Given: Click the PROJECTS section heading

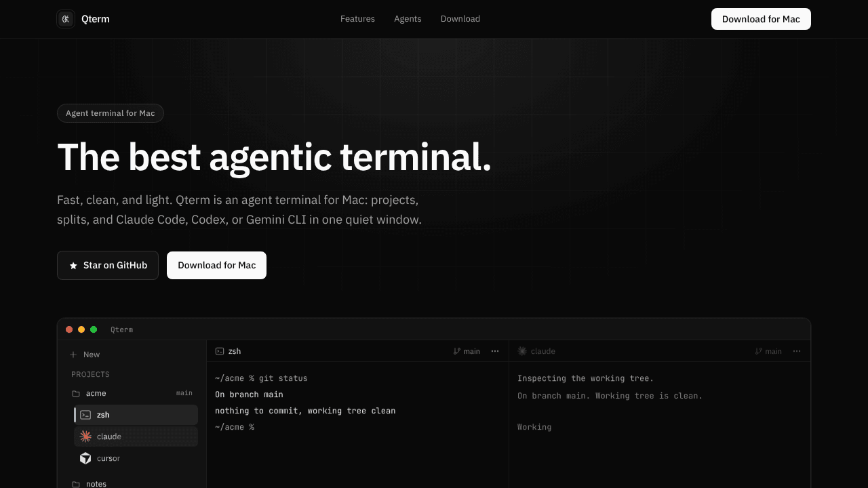Looking at the screenshot, I should [x=90, y=374].
